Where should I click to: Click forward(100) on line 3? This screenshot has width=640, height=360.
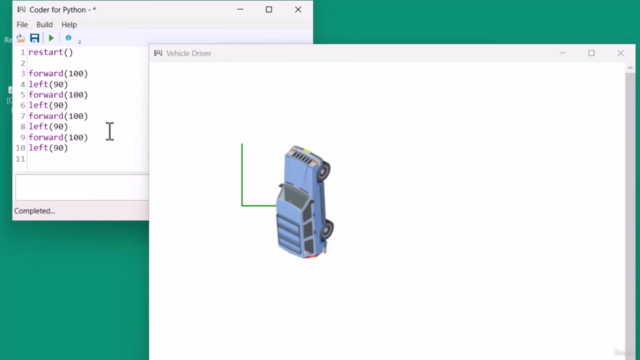(58, 73)
